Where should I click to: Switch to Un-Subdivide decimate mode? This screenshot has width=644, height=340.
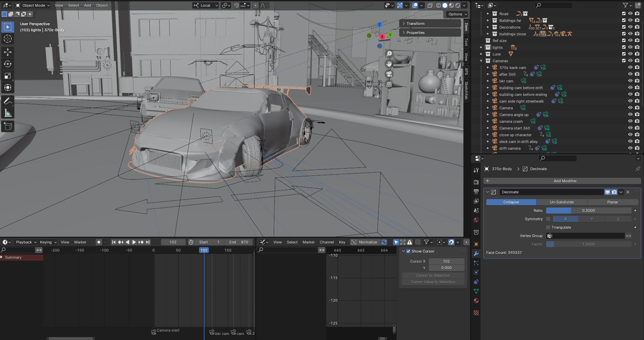(x=562, y=202)
